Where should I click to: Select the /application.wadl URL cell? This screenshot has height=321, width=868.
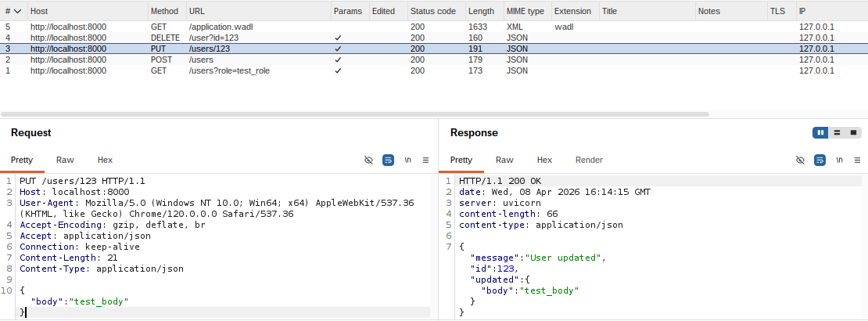(221, 27)
